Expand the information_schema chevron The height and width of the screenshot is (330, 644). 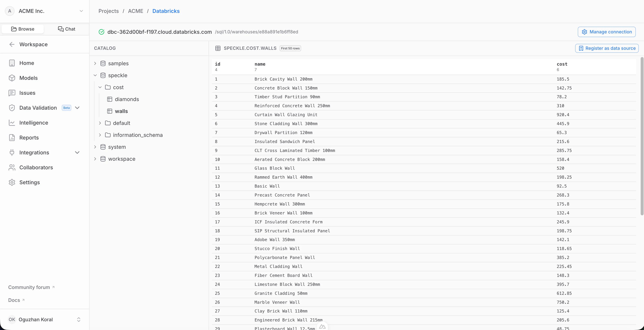pyautogui.click(x=100, y=135)
